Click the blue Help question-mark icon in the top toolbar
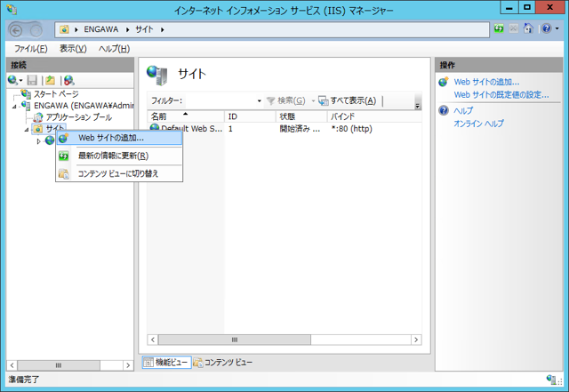Viewport: 569px width, 392px height. point(547,28)
